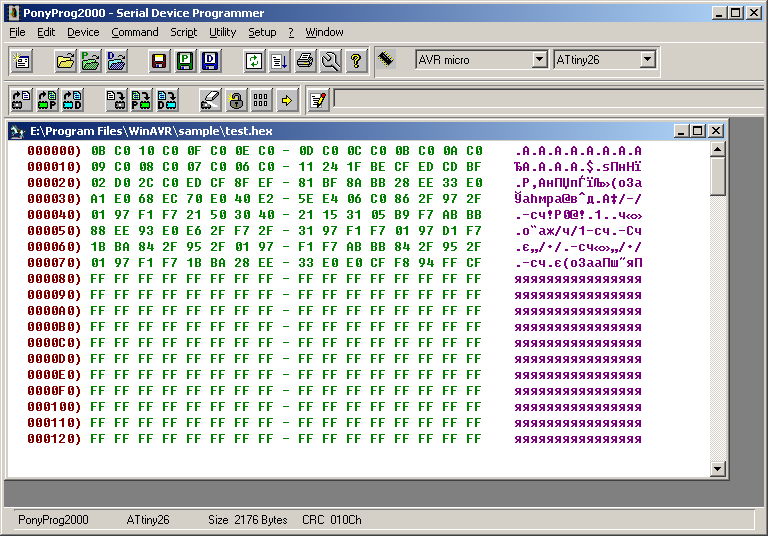
Task: Print the buffer with the printer icon
Action: (x=305, y=61)
